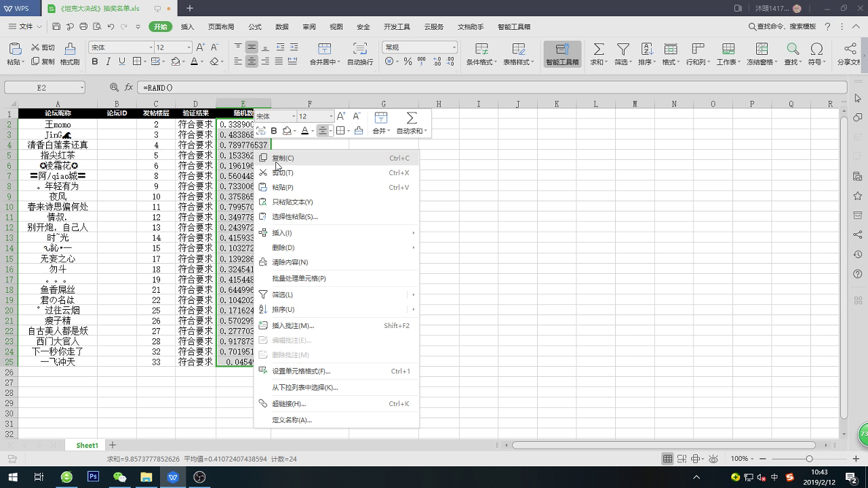This screenshot has height=488, width=868.
Task: Toggle Bold in the ribbon font group
Action: [x=95, y=62]
